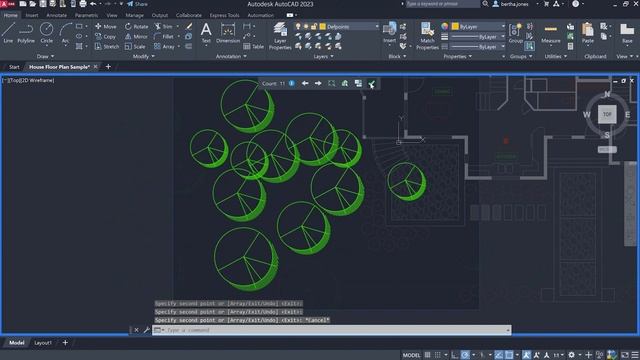Activate Match Properties
Image resolution: width=640 pixels, height=360 pixels.
point(427,36)
